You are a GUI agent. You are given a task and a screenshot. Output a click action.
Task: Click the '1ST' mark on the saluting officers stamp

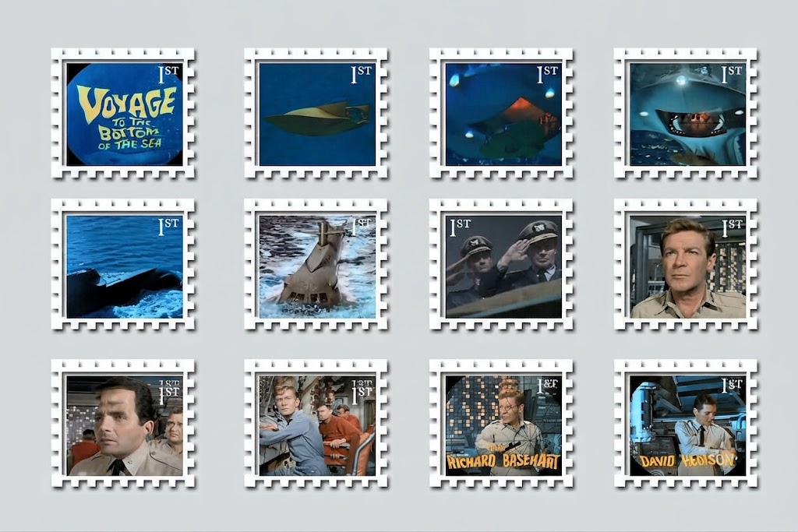pos(460,227)
